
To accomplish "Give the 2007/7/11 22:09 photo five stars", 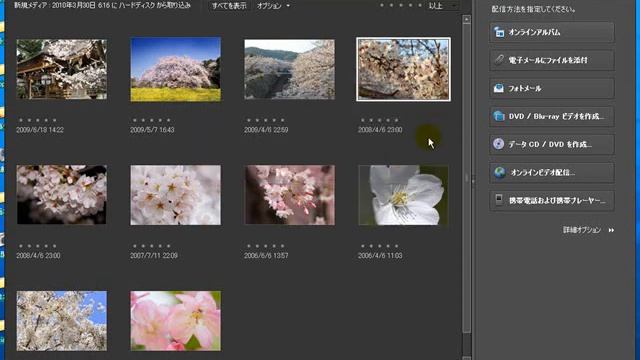I will 169,246.
